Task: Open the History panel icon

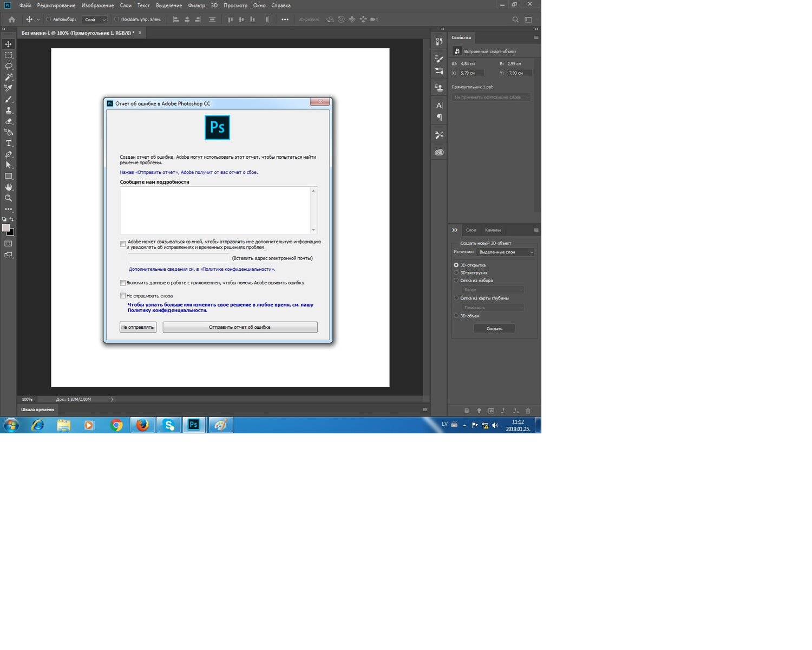Action: pos(439,42)
